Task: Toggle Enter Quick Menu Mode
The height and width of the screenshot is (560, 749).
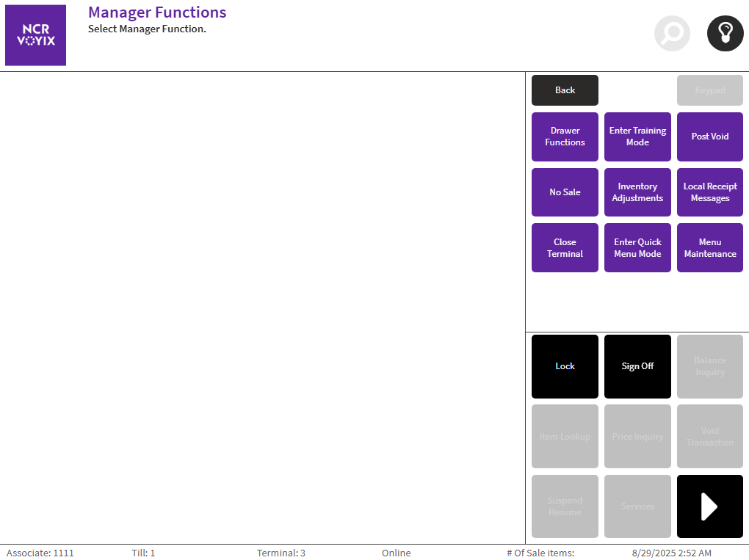Action: (x=637, y=248)
